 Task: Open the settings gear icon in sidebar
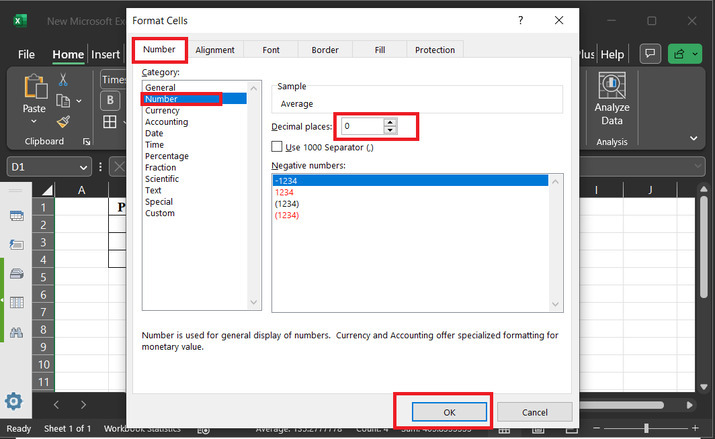pos(13,402)
